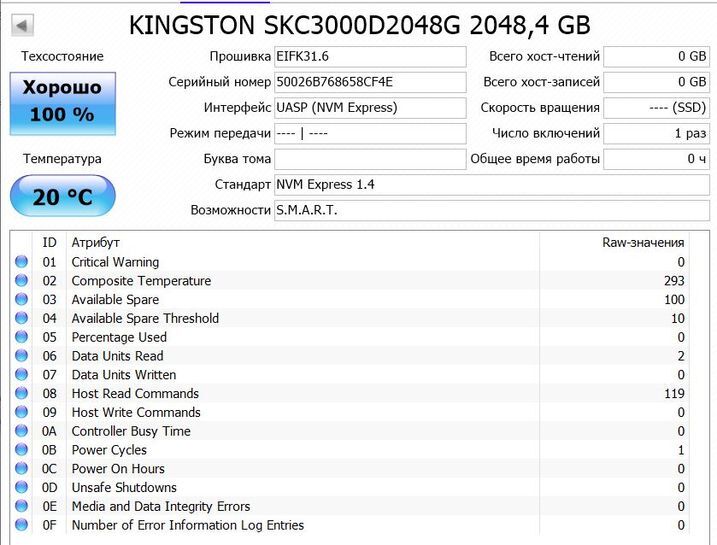The image size is (717, 545).
Task: Click the blue orb beside Available Spare Threshold
Action: 21,319
